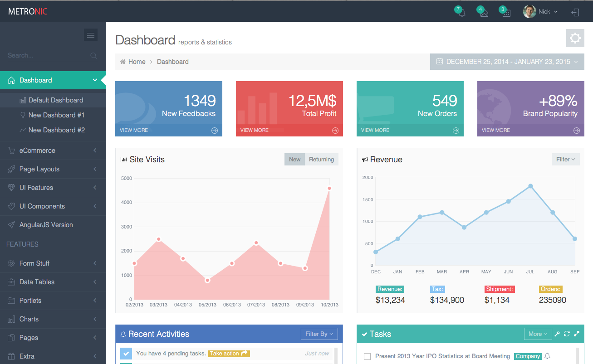Click the Tasks panel wrench icon
The image size is (593, 364).
[x=558, y=334]
